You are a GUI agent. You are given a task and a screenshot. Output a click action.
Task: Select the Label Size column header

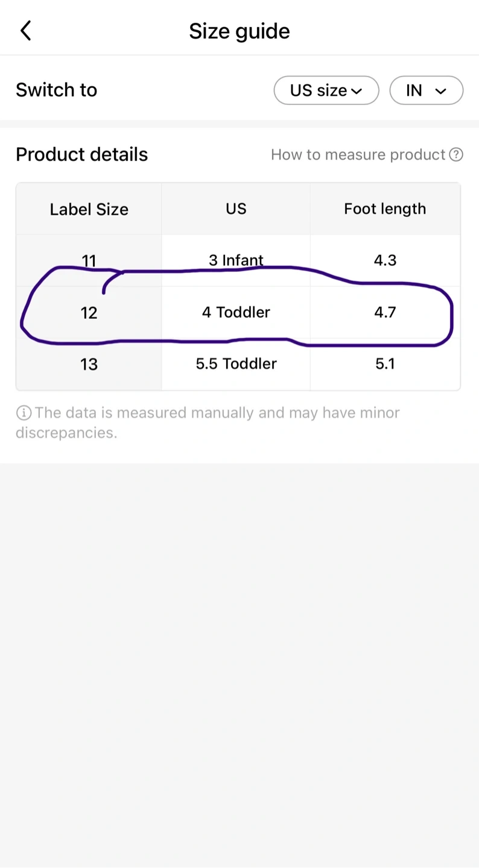(89, 209)
